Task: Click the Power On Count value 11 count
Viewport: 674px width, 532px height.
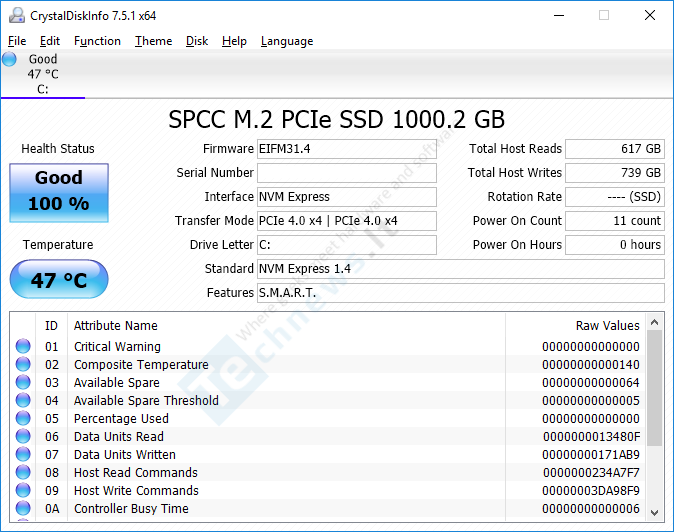Action: pyautogui.click(x=615, y=221)
